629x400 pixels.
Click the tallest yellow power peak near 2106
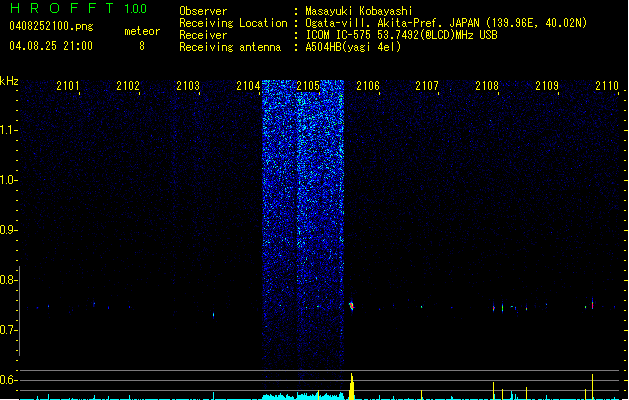click(x=352, y=386)
